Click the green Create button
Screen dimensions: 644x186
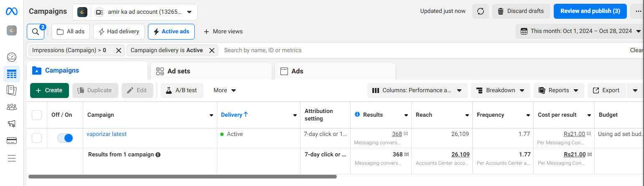click(x=49, y=90)
